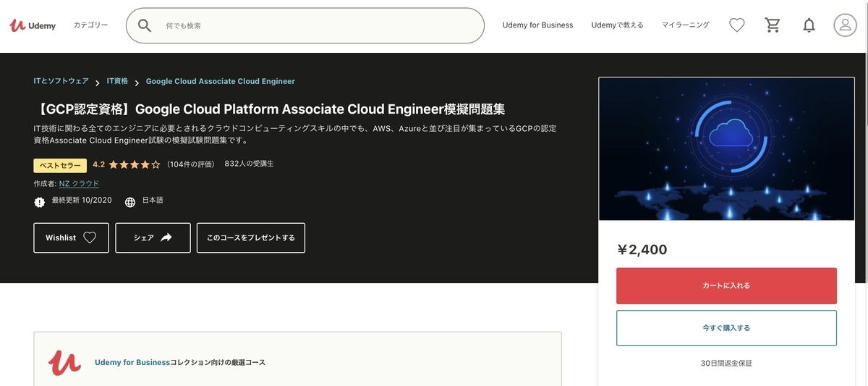Open the user profile avatar icon

[x=845, y=25]
